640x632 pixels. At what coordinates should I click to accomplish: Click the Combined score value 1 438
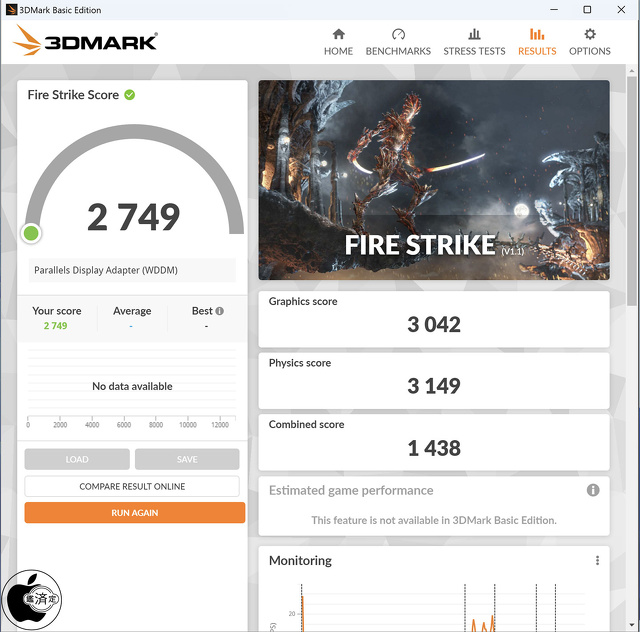click(x=434, y=448)
